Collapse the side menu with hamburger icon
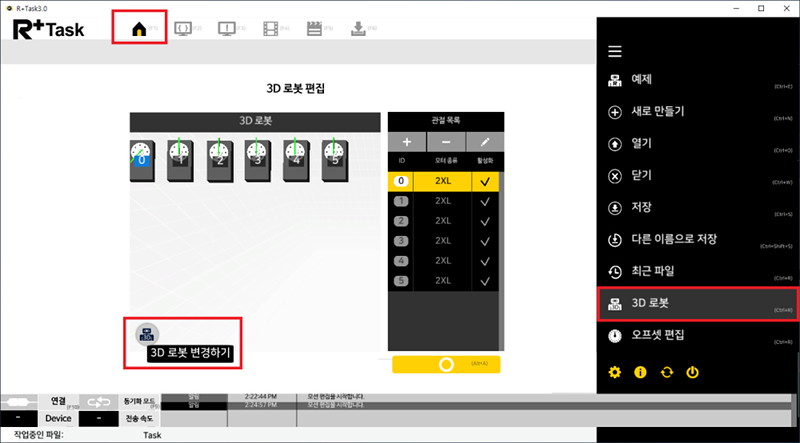 (x=615, y=51)
